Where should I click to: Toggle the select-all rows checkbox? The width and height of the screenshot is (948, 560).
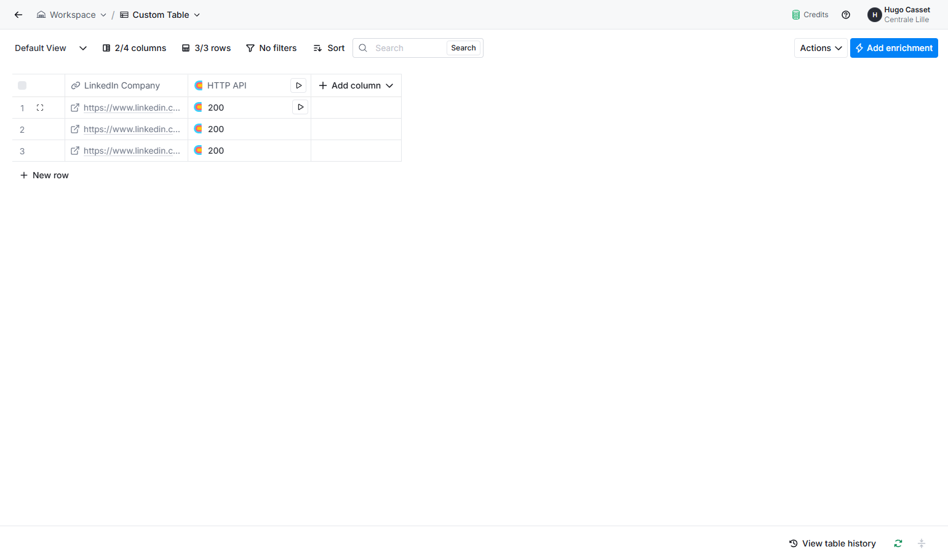pos(22,85)
